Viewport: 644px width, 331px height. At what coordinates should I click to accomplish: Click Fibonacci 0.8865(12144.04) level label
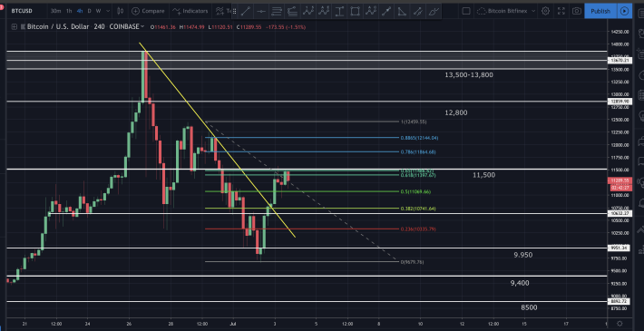[x=419, y=138]
